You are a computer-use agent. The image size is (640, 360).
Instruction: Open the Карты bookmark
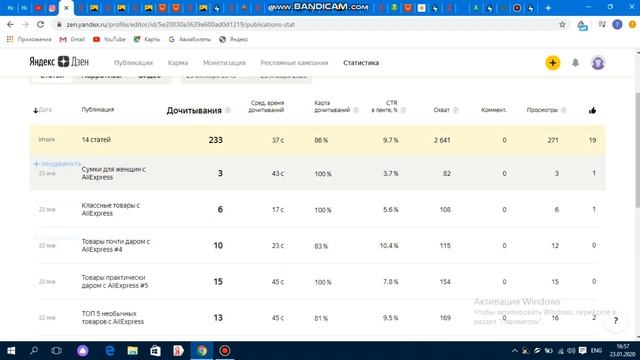click(147, 39)
